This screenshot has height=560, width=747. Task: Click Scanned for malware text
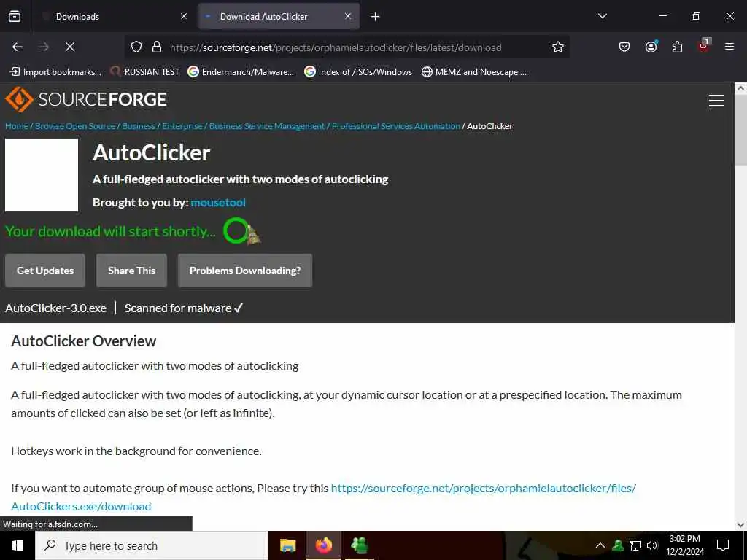point(184,308)
